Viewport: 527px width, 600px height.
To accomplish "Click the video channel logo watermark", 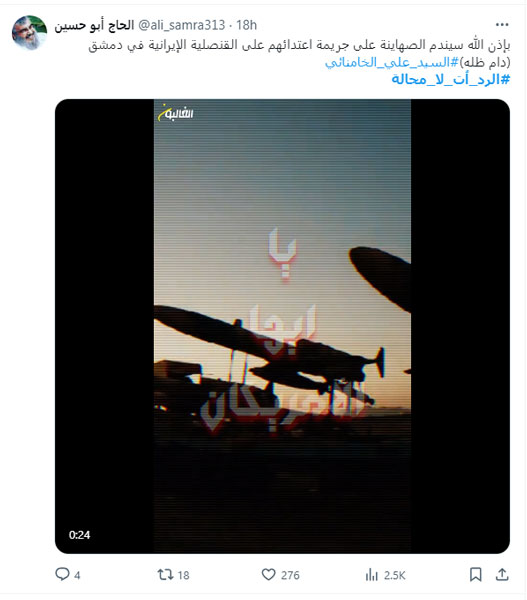I will click(x=176, y=113).
